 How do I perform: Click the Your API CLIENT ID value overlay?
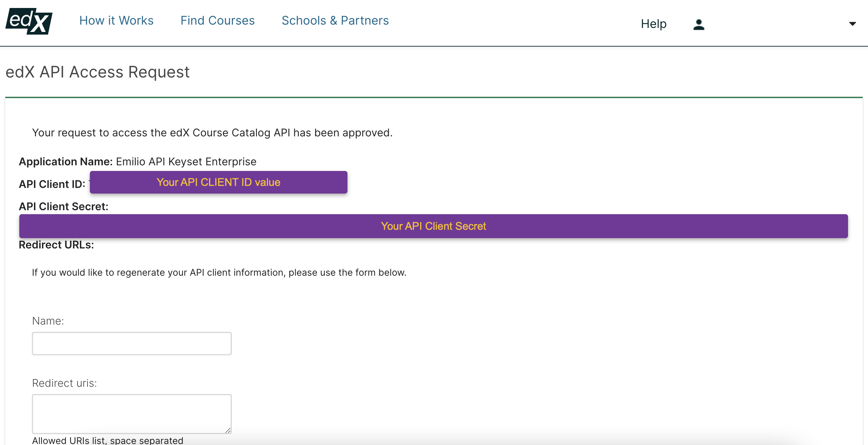[x=218, y=182]
